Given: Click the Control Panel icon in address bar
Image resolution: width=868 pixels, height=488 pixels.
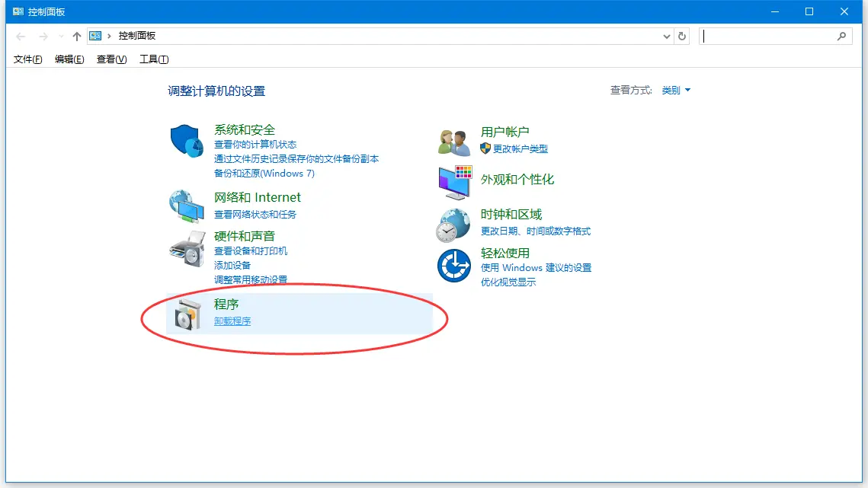Looking at the screenshot, I should [95, 36].
